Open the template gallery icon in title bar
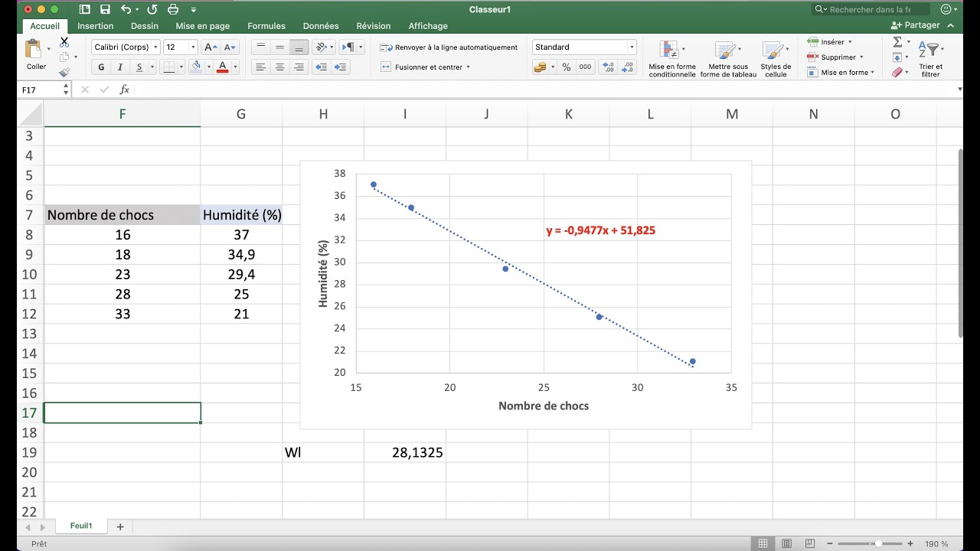Screen dimensions: 980x551 click(84, 9)
